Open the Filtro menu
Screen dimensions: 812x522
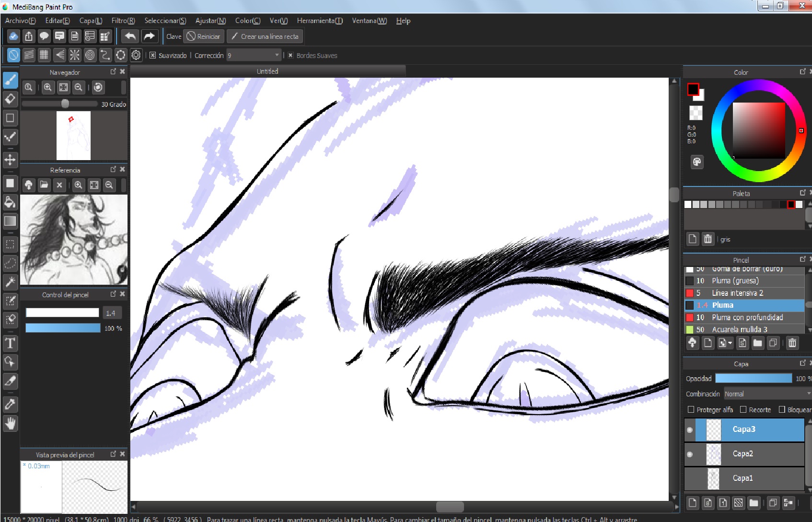coord(123,21)
